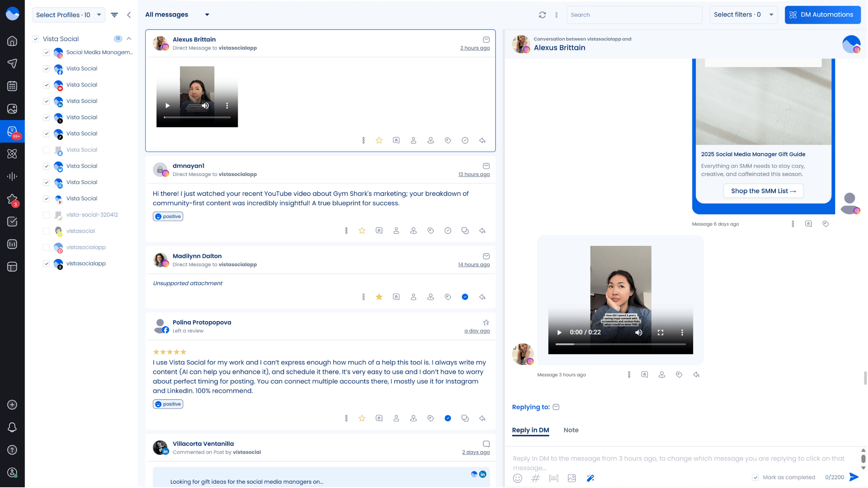868x488 pixels.
Task: Check the vista-social-320412 profile checkbox
Action: coord(46,215)
